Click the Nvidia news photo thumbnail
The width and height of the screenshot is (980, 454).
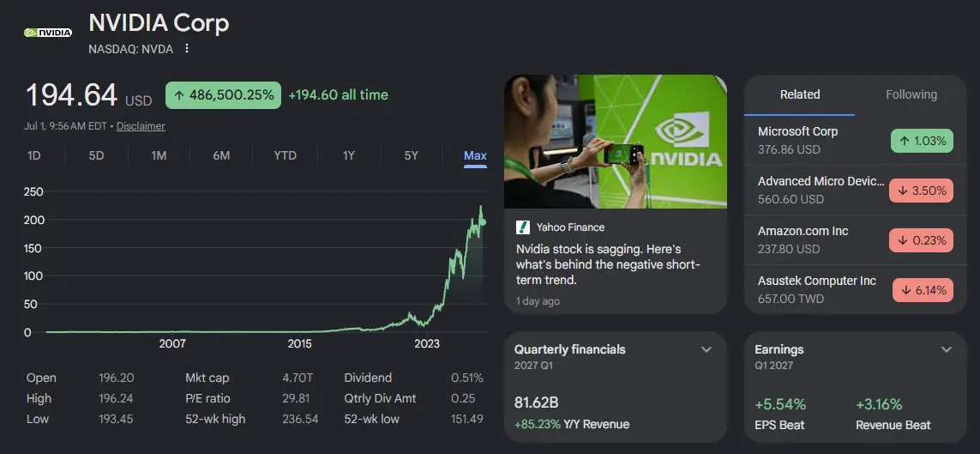pyautogui.click(x=616, y=142)
